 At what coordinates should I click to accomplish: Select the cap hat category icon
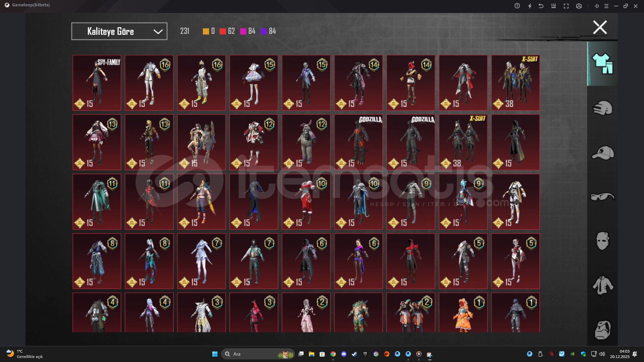[602, 153]
